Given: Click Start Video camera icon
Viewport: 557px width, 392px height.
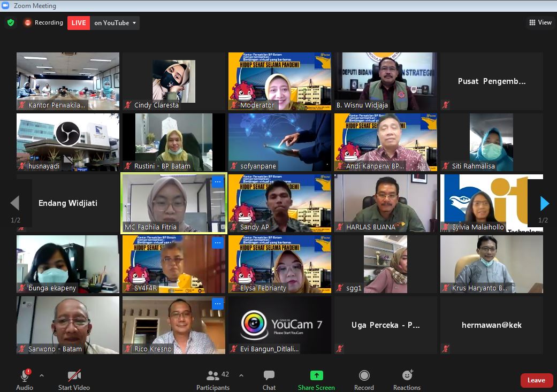Looking at the screenshot, I should coord(74,376).
